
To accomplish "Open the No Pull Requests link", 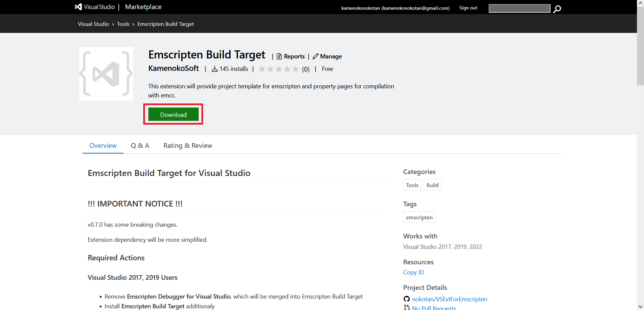I will pos(434,308).
